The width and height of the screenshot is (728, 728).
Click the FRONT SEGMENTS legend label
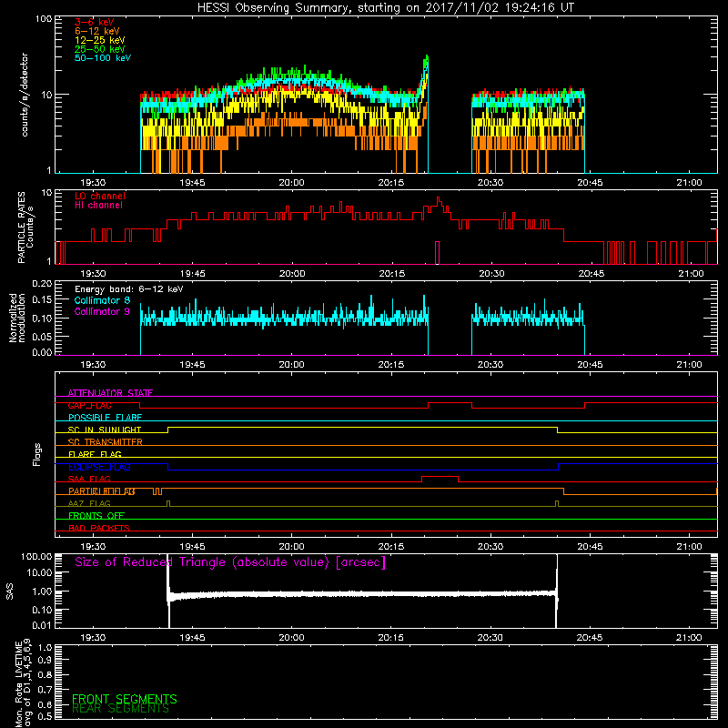pyautogui.click(x=125, y=699)
